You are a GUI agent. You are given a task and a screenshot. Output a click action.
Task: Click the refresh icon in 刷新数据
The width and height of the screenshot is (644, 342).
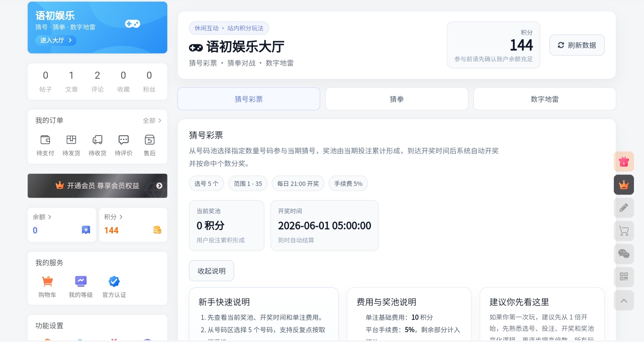click(561, 45)
